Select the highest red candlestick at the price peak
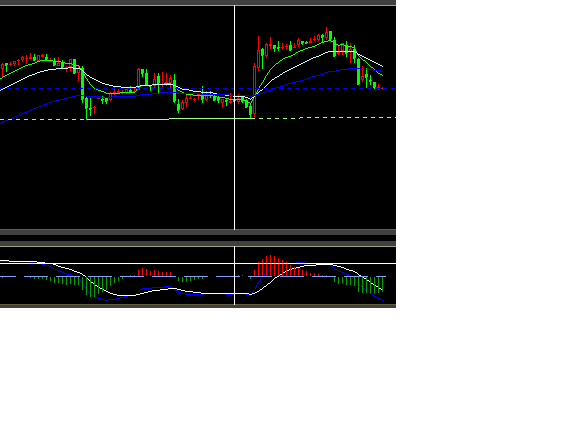 point(326,34)
